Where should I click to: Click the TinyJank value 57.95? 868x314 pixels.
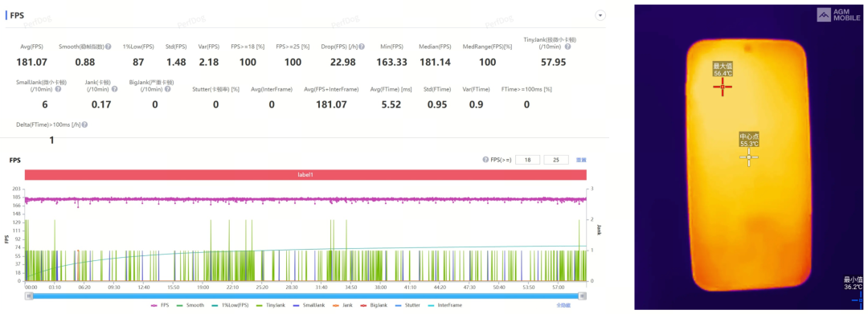(x=553, y=62)
